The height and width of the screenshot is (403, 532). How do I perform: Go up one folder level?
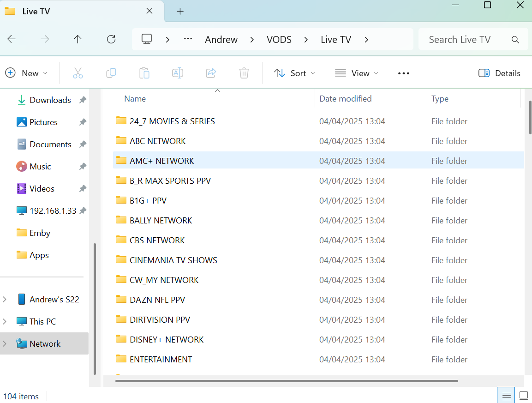click(x=78, y=39)
